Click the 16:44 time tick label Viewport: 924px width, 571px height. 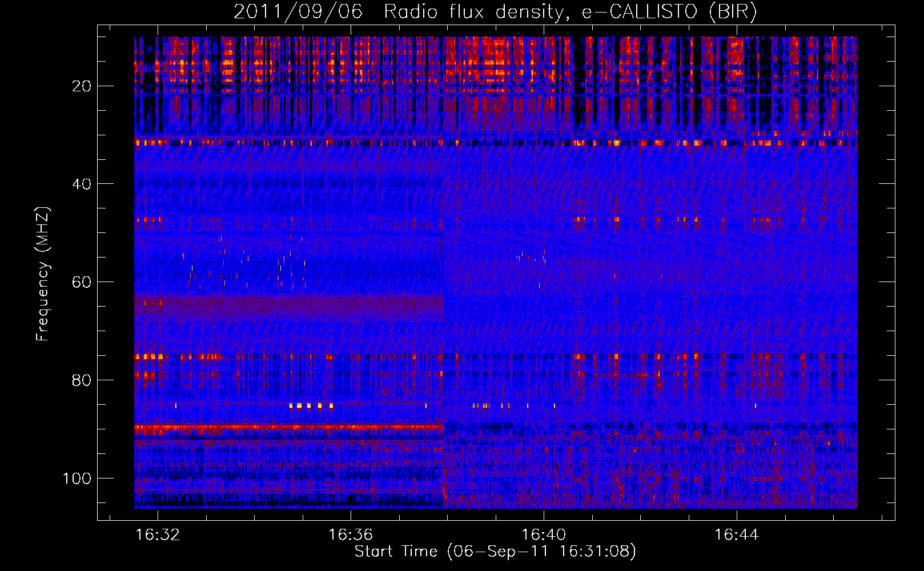coord(737,535)
